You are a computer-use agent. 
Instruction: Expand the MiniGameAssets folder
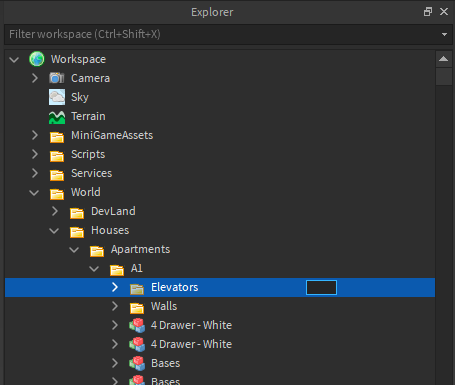click(35, 135)
